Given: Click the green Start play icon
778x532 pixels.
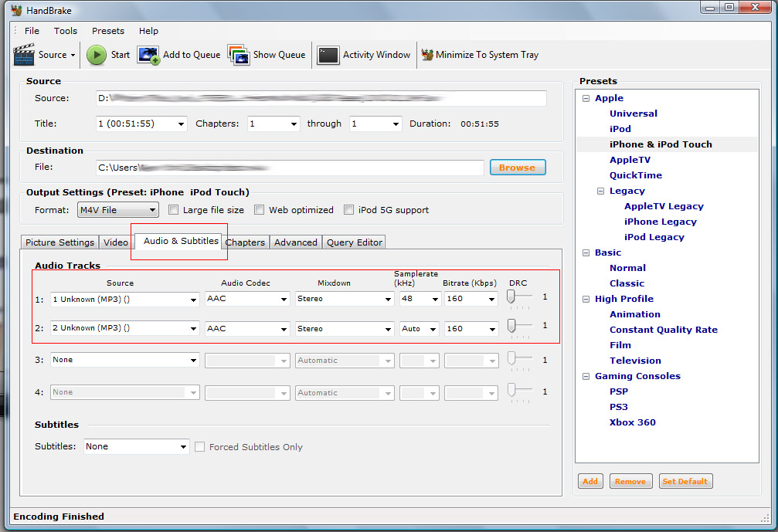Looking at the screenshot, I should 97,55.
